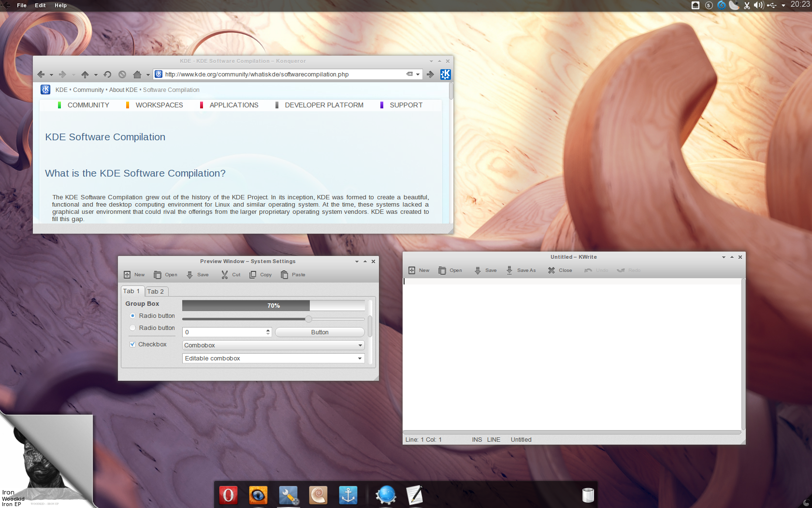Click Community breadcrumb link

click(88, 90)
